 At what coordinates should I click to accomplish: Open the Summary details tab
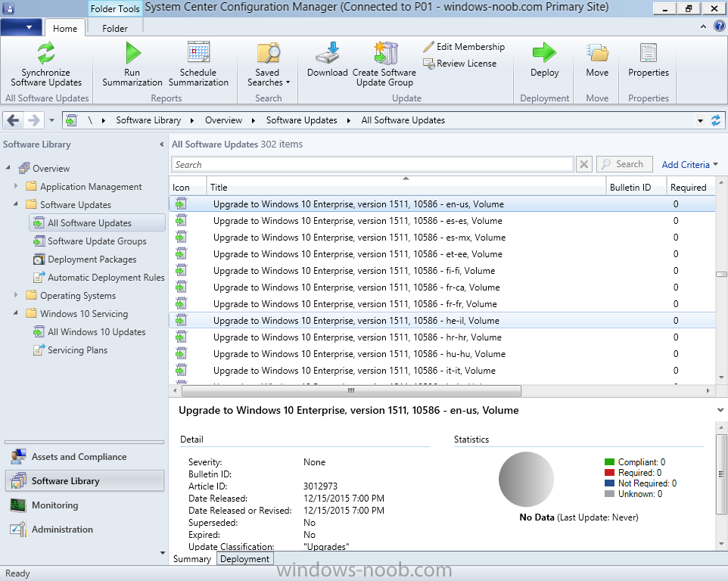pos(192,559)
